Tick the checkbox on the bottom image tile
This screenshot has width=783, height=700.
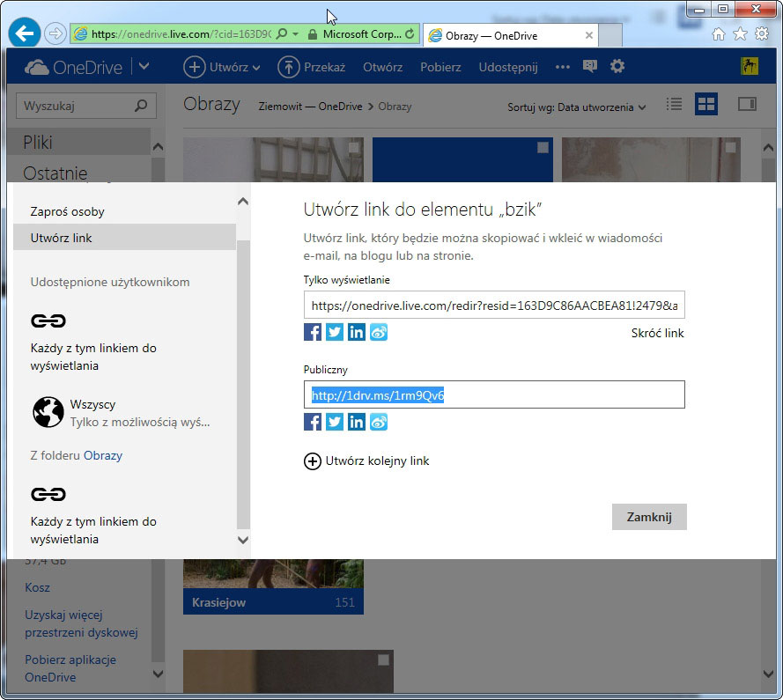click(x=383, y=660)
